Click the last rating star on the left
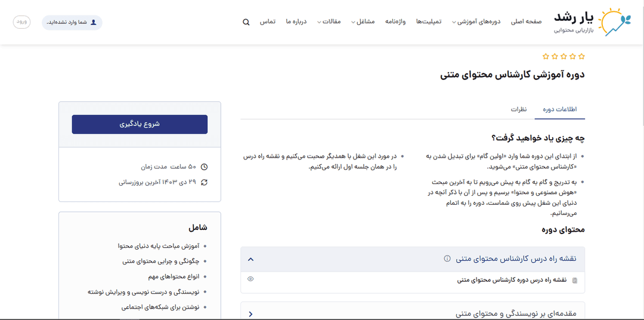The width and height of the screenshot is (644, 320). 546,56
